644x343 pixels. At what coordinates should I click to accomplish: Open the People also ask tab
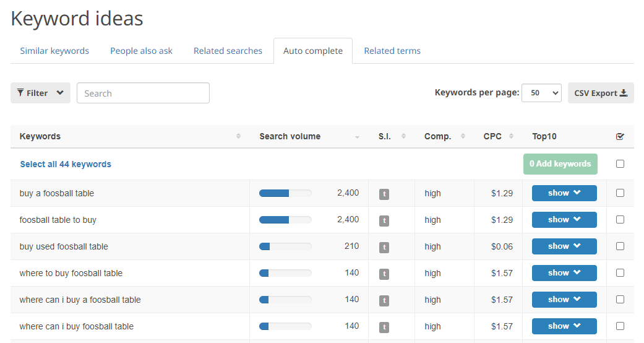point(141,51)
